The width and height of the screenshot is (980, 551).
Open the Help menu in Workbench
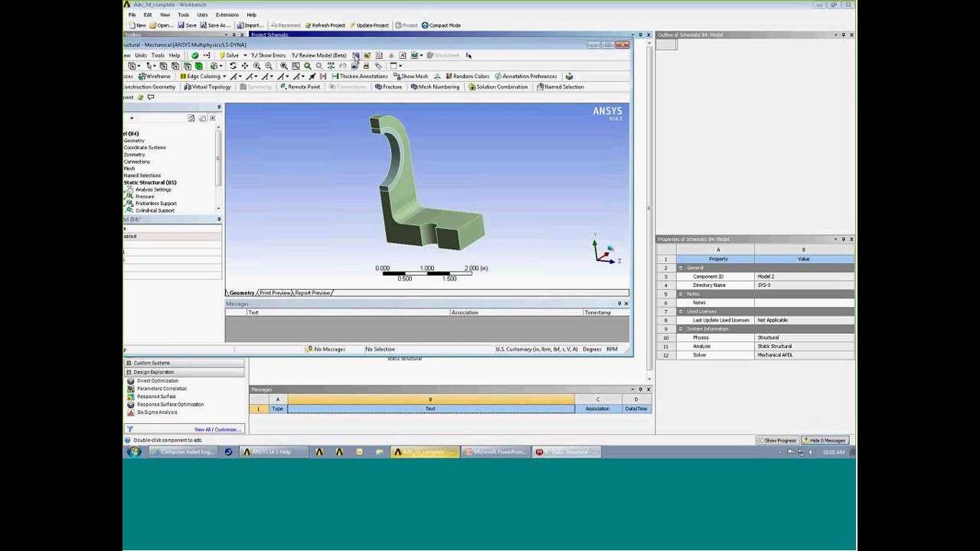(251, 15)
